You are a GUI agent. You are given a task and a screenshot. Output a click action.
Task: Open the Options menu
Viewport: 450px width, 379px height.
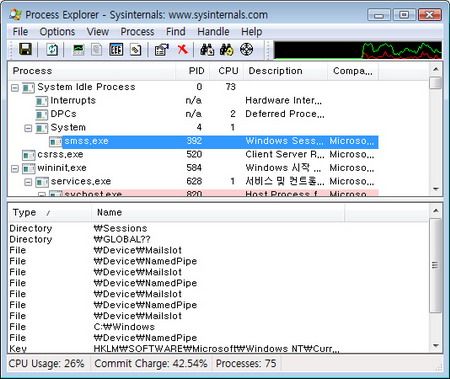57,32
